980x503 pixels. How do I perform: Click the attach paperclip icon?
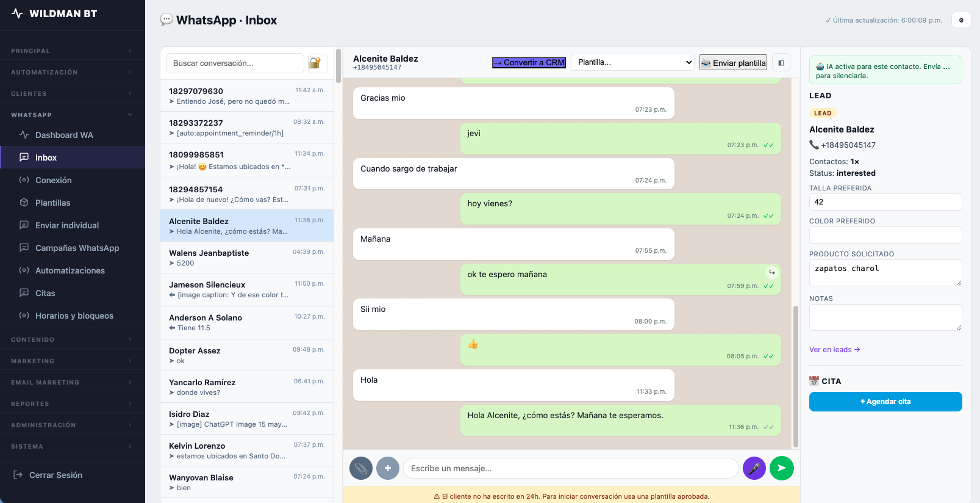tap(361, 468)
